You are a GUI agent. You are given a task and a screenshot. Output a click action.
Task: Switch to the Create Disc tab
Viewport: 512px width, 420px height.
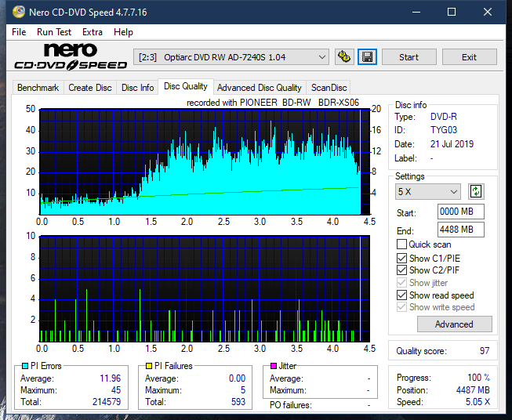coord(90,88)
